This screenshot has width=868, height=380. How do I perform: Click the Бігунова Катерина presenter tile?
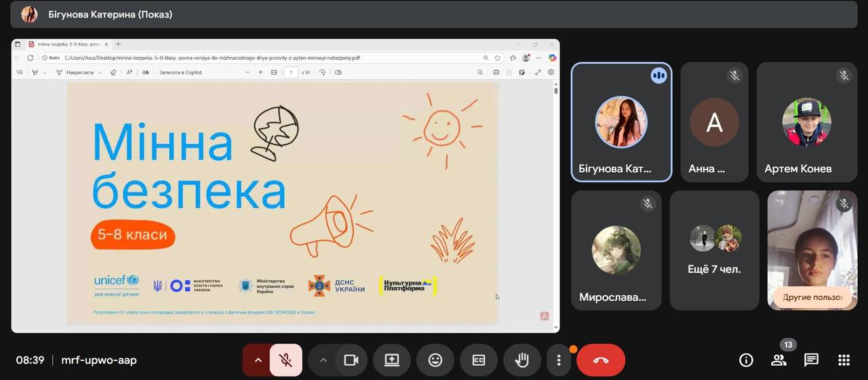click(x=621, y=122)
